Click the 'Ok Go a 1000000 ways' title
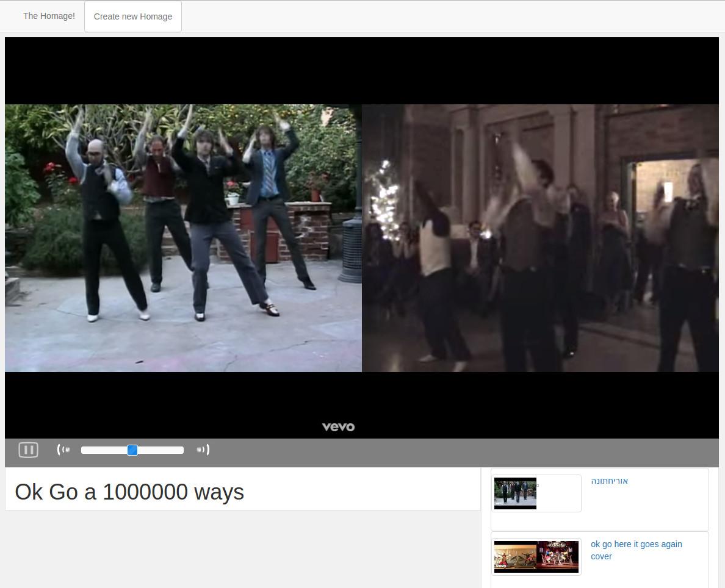725x588 pixels. (x=129, y=492)
